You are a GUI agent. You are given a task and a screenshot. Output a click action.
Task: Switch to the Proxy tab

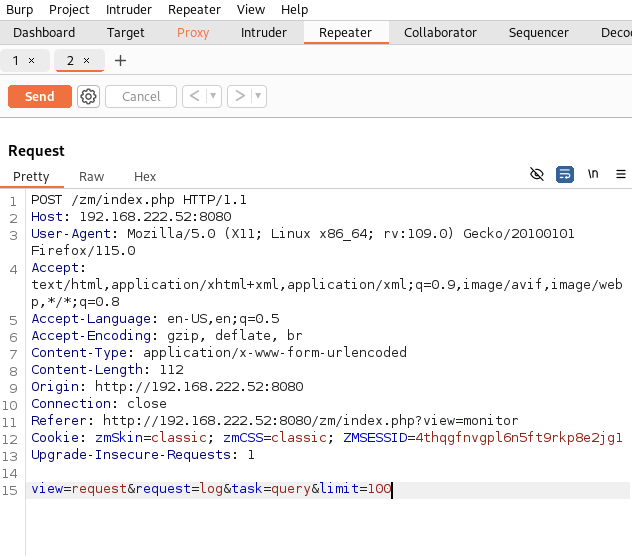pos(193,33)
